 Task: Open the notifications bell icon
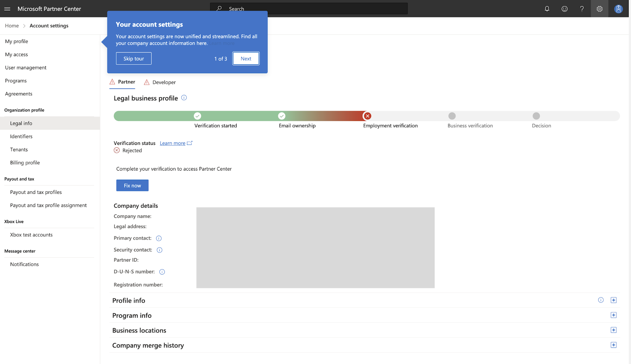pos(547,9)
